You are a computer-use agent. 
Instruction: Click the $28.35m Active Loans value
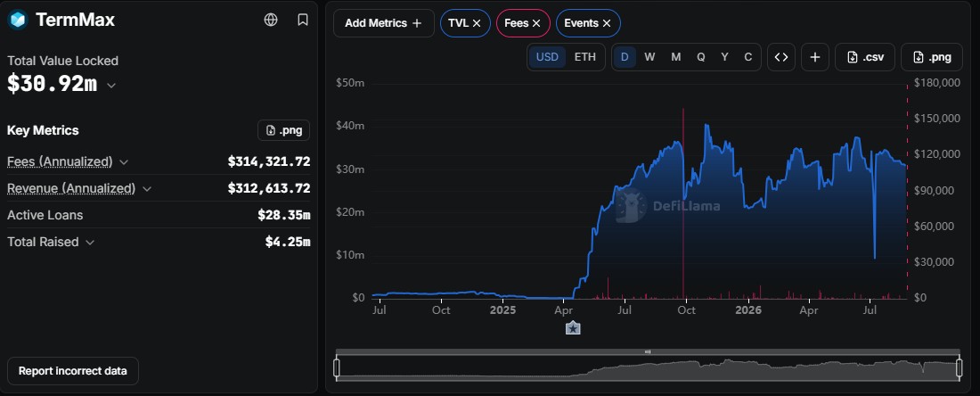click(x=283, y=215)
